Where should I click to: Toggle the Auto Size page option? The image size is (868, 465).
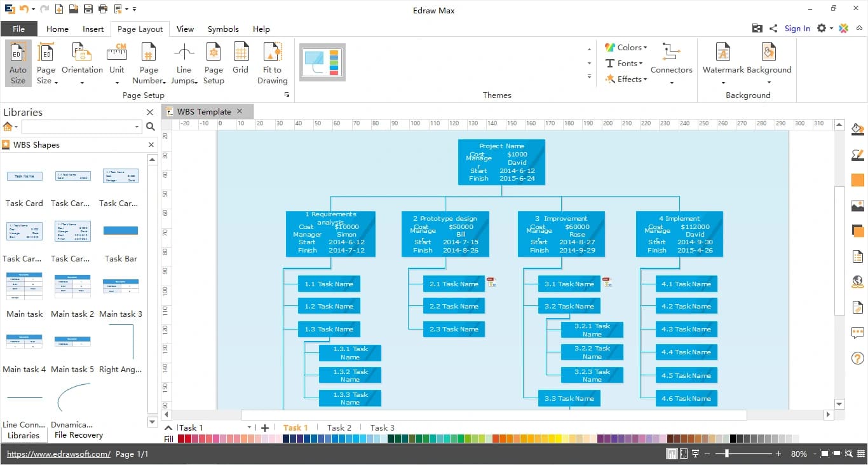pyautogui.click(x=18, y=64)
